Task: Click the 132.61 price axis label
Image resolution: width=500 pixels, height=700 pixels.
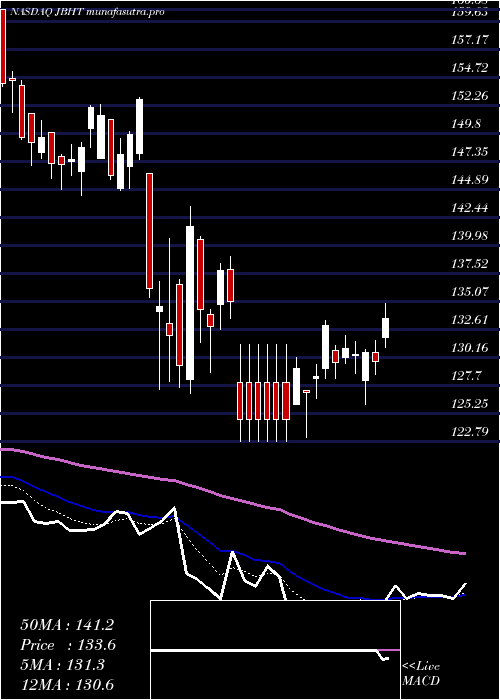Action: pos(468,320)
